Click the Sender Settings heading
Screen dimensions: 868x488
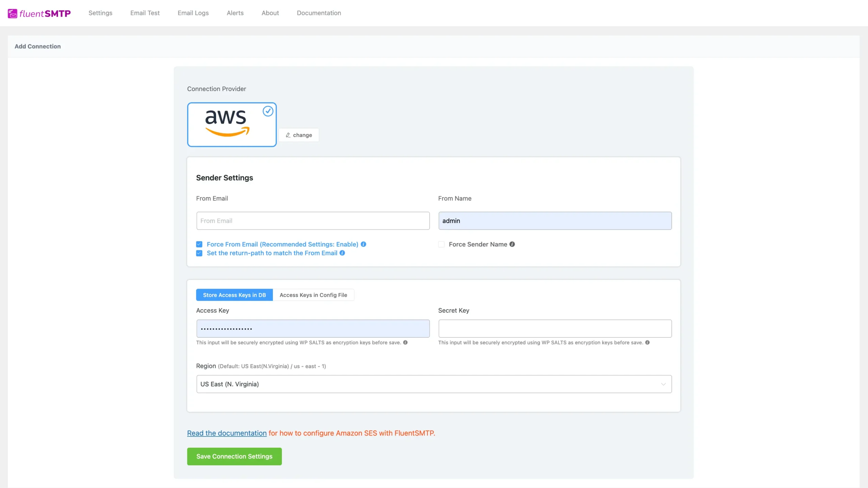tap(224, 178)
